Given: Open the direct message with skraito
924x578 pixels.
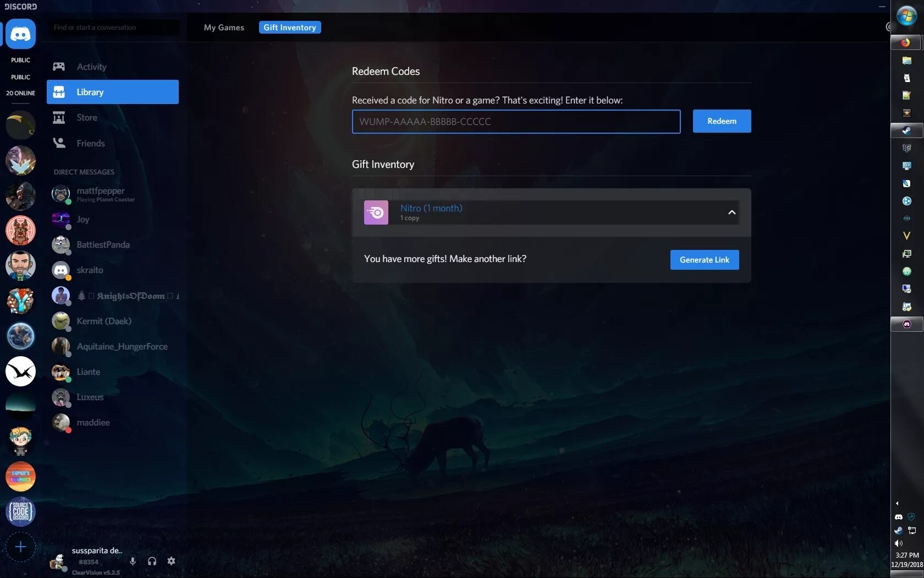Looking at the screenshot, I should coord(113,270).
